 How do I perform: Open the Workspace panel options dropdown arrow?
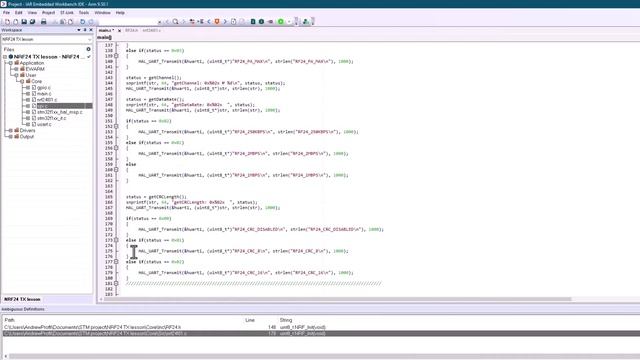78,30
